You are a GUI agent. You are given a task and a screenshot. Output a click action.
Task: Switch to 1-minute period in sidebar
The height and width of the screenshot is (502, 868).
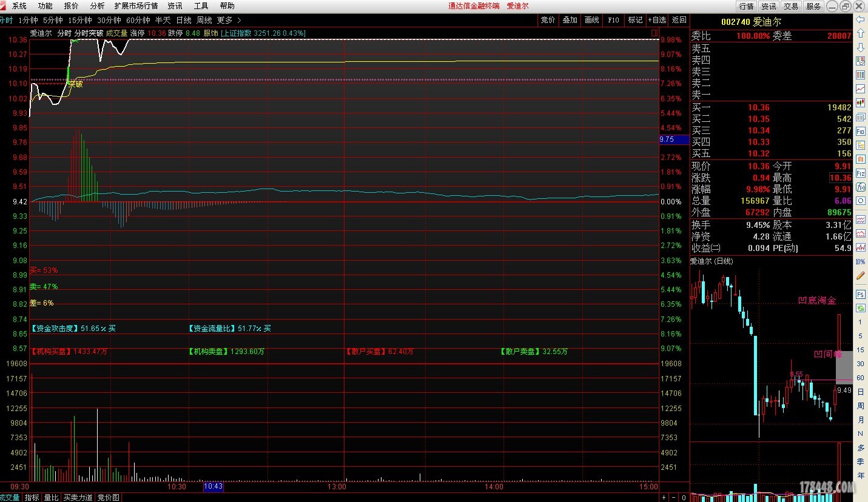(x=860, y=323)
